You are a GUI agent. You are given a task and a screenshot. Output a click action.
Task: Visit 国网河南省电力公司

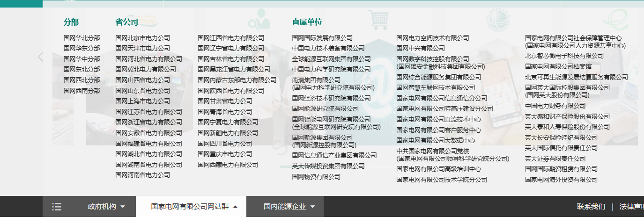click(x=143, y=175)
